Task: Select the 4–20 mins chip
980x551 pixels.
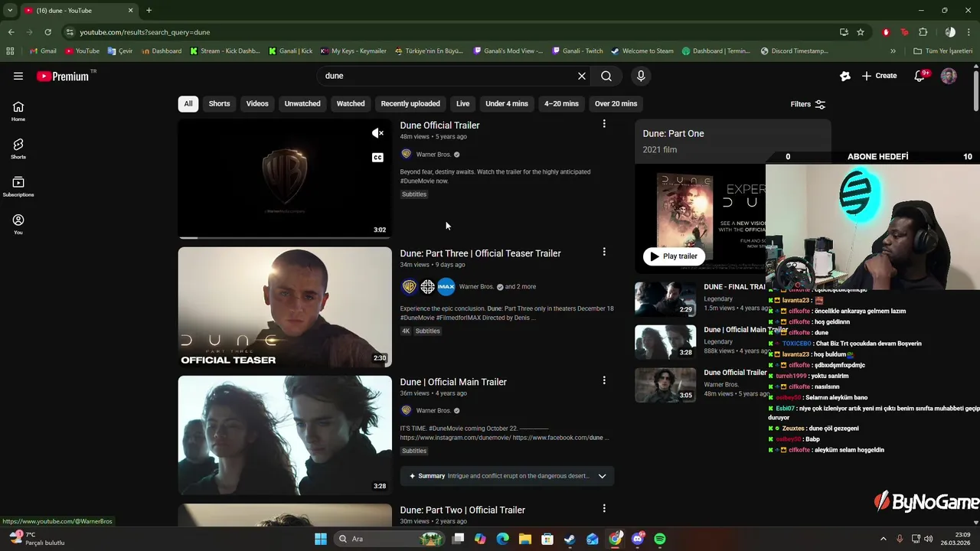Action: click(x=561, y=103)
